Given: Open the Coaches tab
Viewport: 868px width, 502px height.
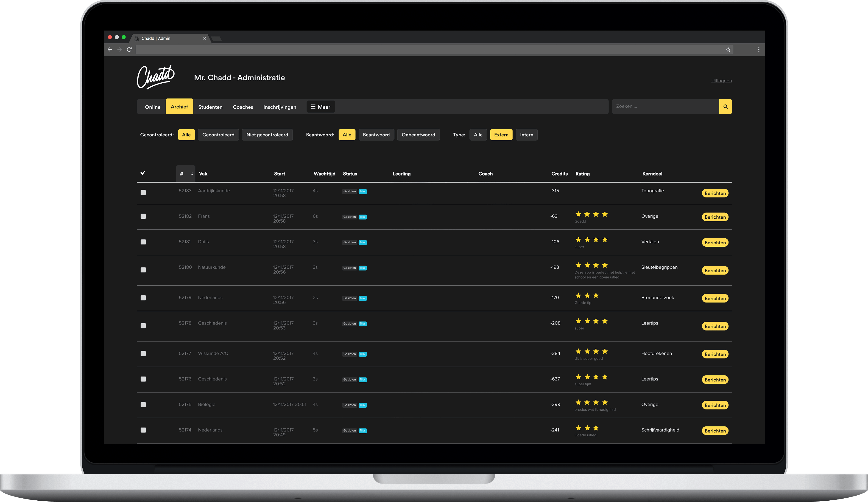Looking at the screenshot, I should [243, 107].
